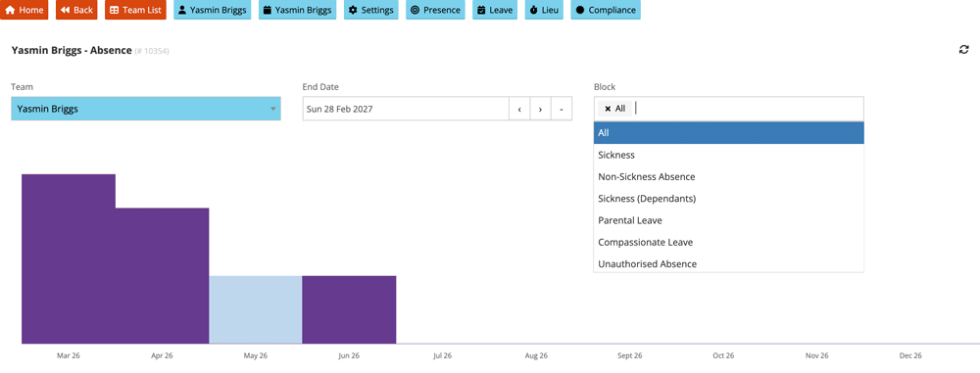
Task: Click the Mar 26 purple bar
Action: click(69, 258)
